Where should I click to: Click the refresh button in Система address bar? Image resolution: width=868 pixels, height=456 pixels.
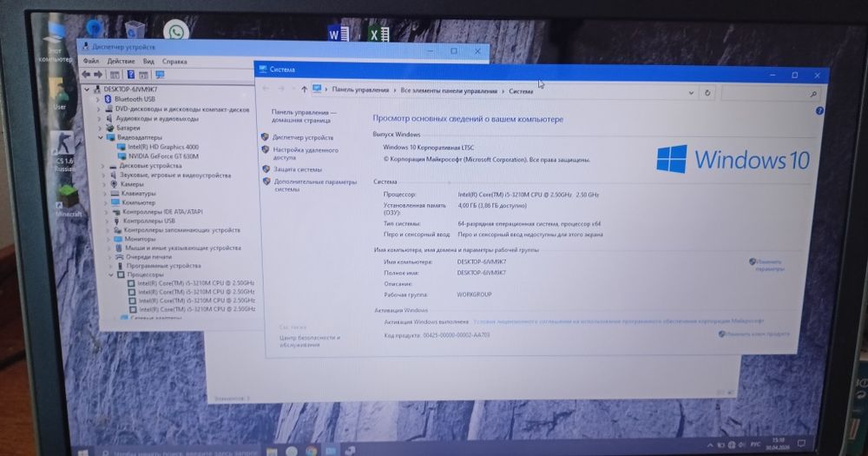(707, 93)
